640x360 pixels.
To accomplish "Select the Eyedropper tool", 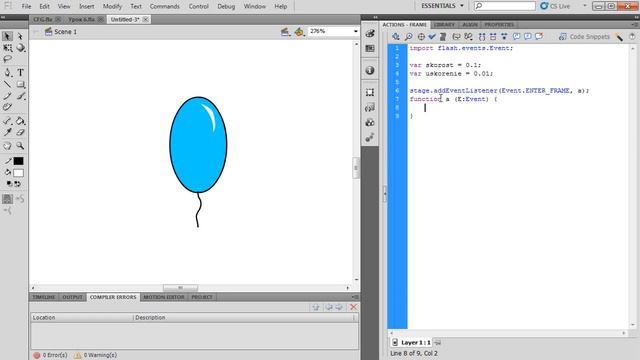I will (x=7, y=132).
